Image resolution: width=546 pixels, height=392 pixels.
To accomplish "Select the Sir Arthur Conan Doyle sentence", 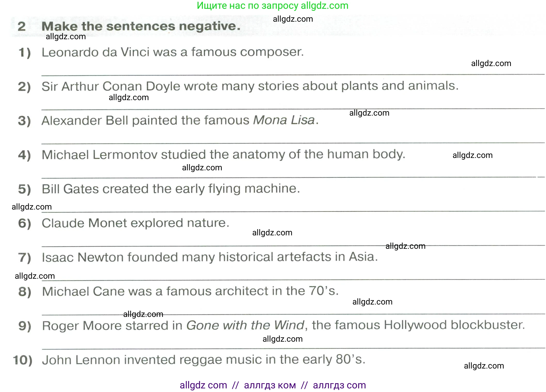I will point(250,86).
